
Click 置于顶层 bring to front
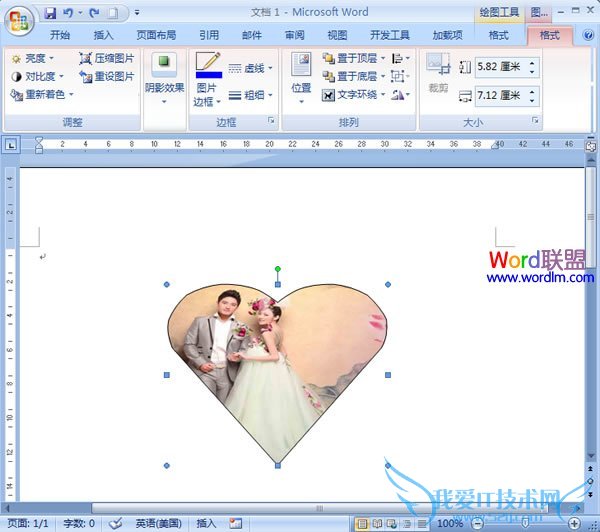pyautogui.click(x=350, y=59)
